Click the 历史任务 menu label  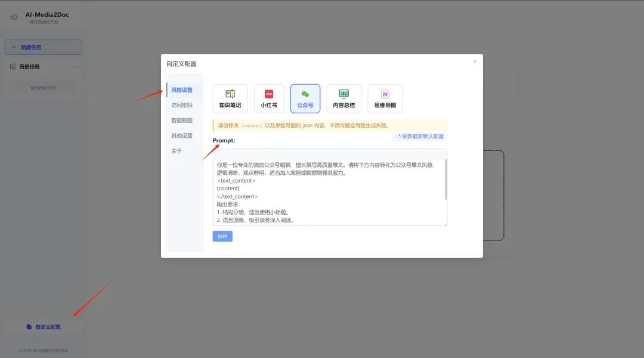point(29,67)
